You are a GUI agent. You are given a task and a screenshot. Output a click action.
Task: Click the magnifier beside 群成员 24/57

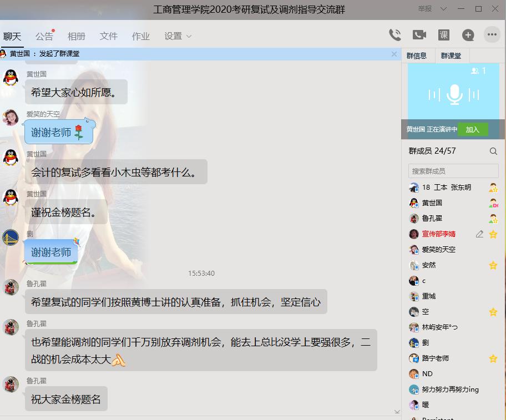point(493,151)
